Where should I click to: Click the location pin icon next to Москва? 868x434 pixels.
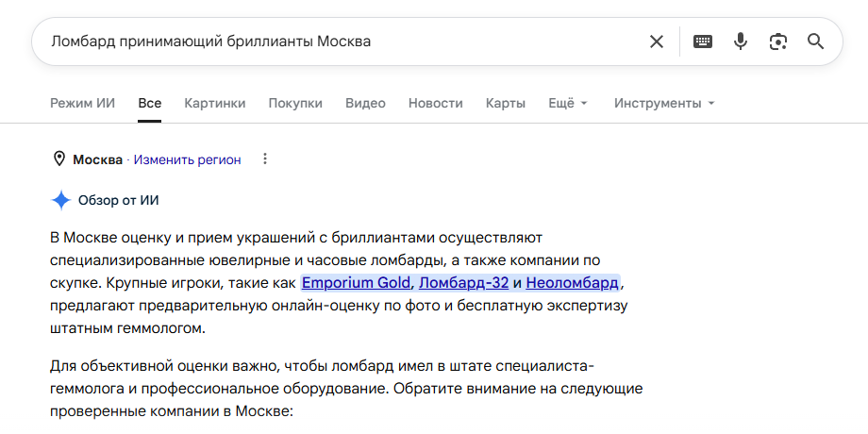(58, 159)
